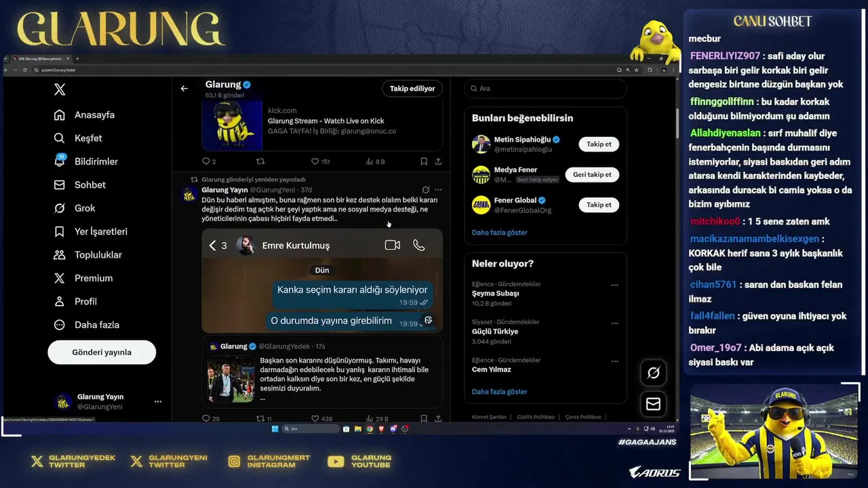868x488 pixels.
Task: Open Grok from the sidebar
Action: 75,208
